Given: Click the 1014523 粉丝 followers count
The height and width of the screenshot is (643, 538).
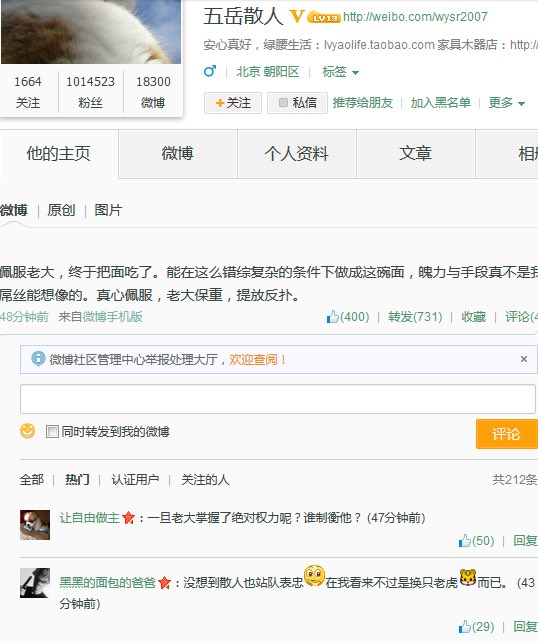Looking at the screenshot, I should point(91,92).
